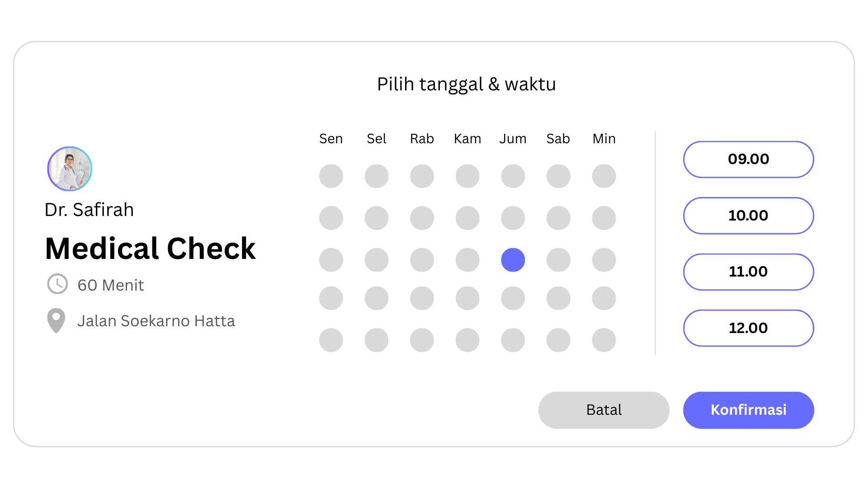The height and width of the screenshot is (488, 868).
Task: Choose the first-row date under Sab
Action: (x=558, y=176)
